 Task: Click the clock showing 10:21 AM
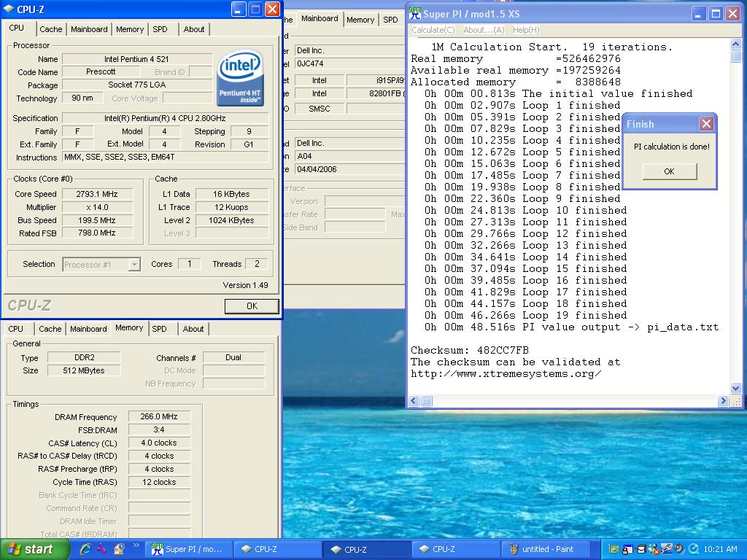click(x=720, y=549)
